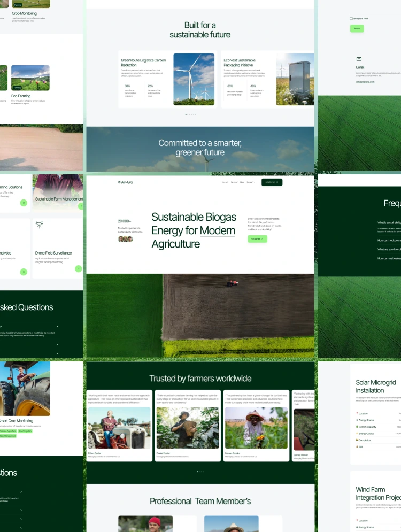Expand the How can my business question
The height and width of the screenshot is (532, 401).
pos(389,259)
